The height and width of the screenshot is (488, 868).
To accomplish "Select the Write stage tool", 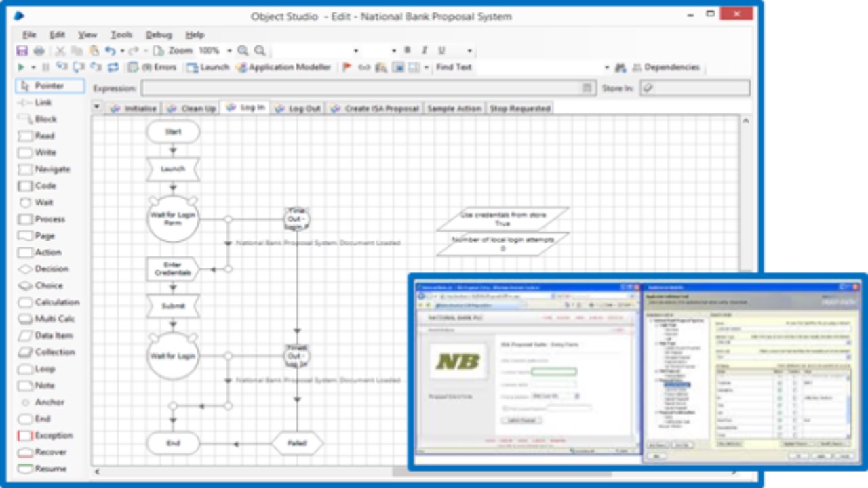I will pyautogui.click(x=37, y=152).
